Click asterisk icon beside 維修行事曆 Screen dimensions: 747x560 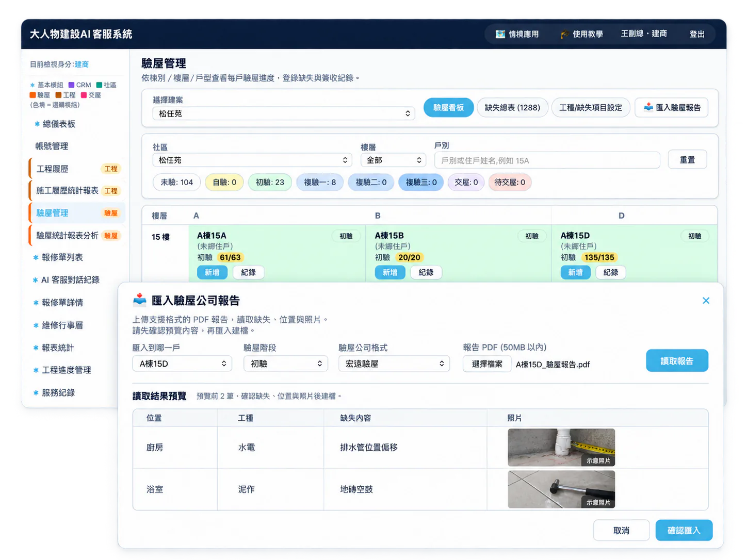click(x=36, y=325)
